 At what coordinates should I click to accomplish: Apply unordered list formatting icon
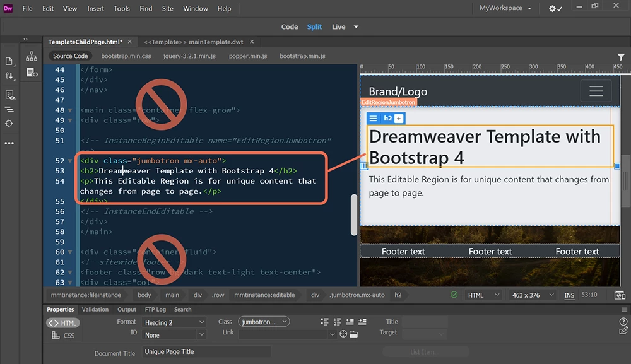(x=324, y=322)
